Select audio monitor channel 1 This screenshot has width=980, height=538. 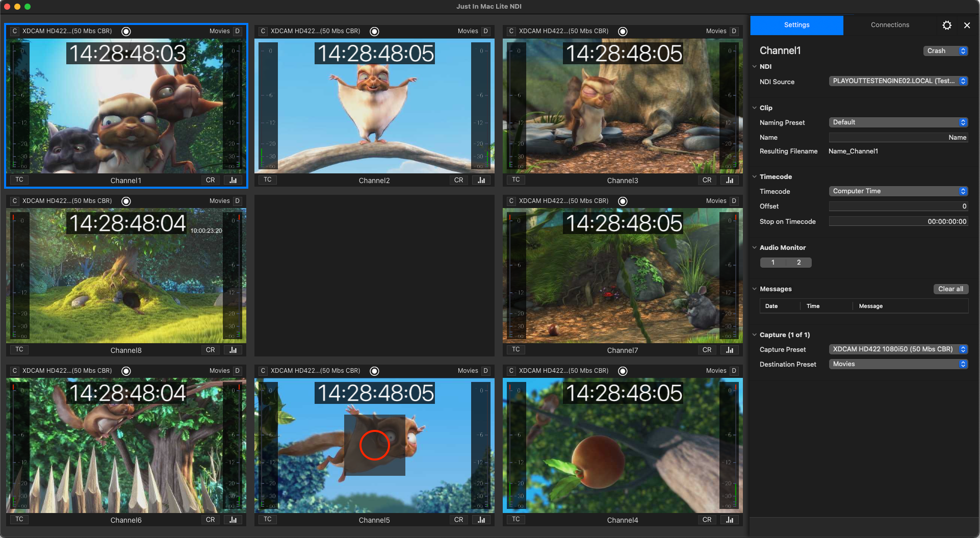(x=773, y=263)
